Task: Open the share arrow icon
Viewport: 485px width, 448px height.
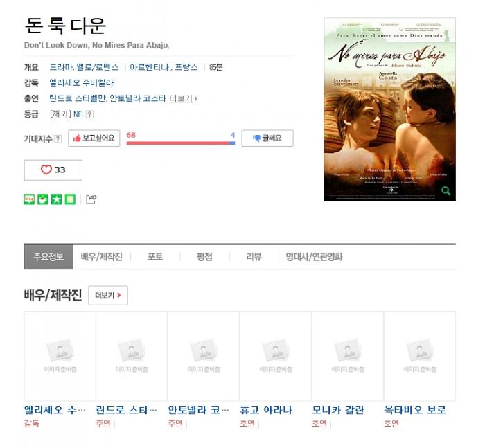Action: pyautogui.click(x=91, y=199)
